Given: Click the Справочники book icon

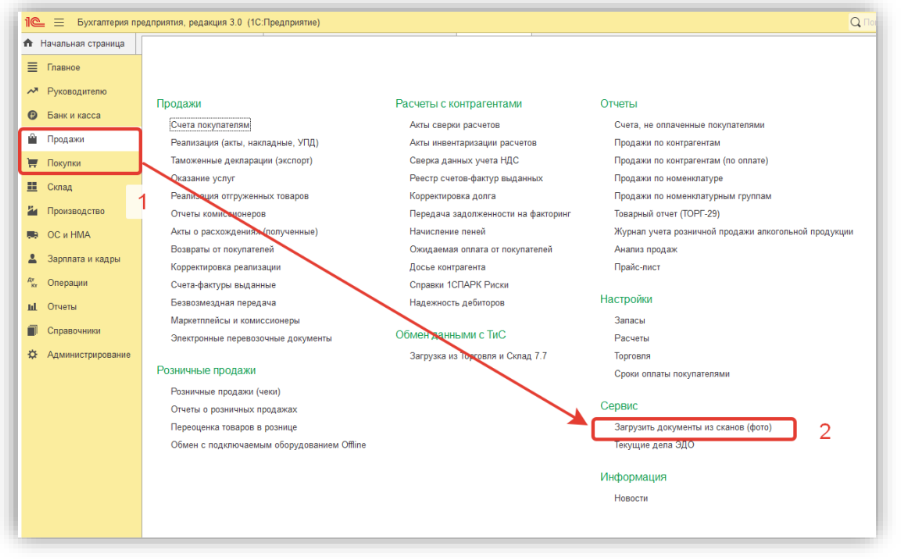Looking at the screenshot, I should [33, 330].
